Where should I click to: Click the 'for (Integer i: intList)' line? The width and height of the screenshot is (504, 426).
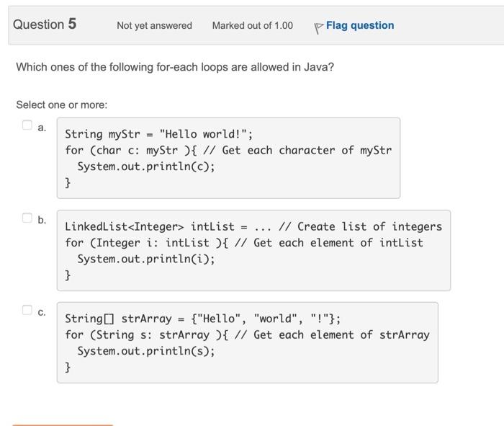[244, 243]
